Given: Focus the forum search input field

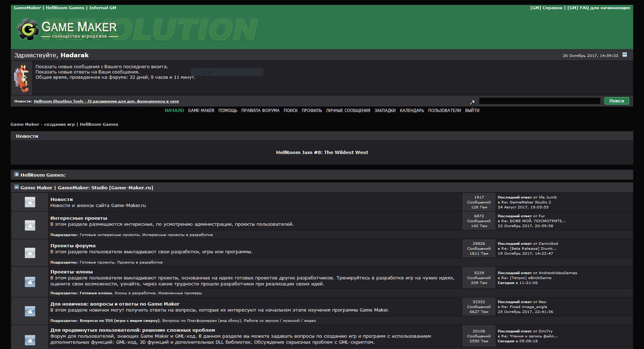Looking at the screenshot, I should [539, 101].
